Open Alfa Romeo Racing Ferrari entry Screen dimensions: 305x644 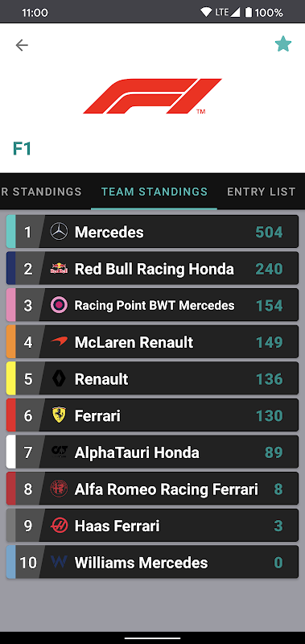tap(152, 489)
